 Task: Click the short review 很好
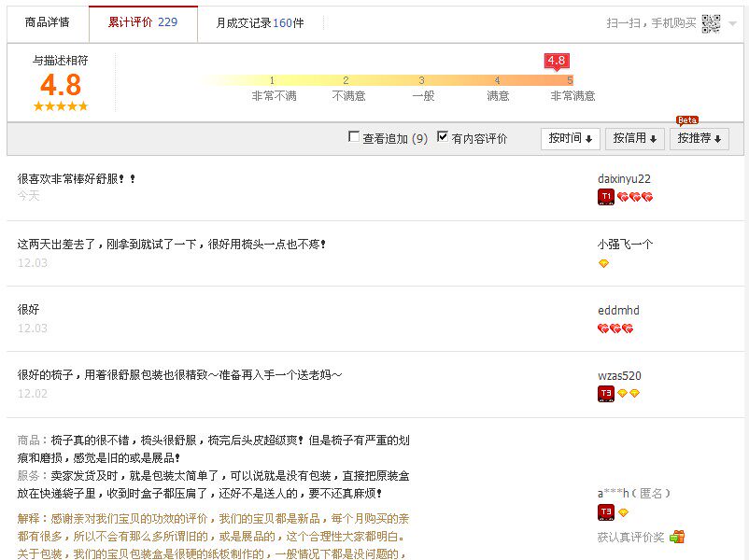point(28,310)
